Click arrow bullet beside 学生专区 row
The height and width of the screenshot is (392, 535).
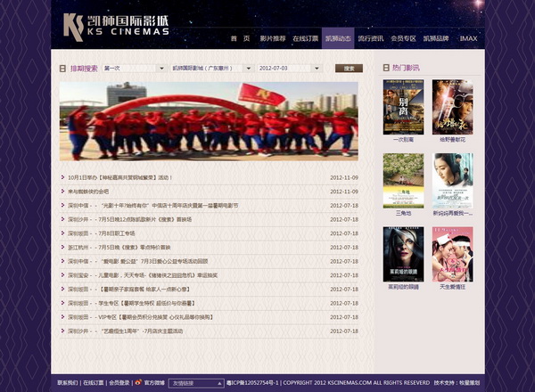tap(62, 303)
